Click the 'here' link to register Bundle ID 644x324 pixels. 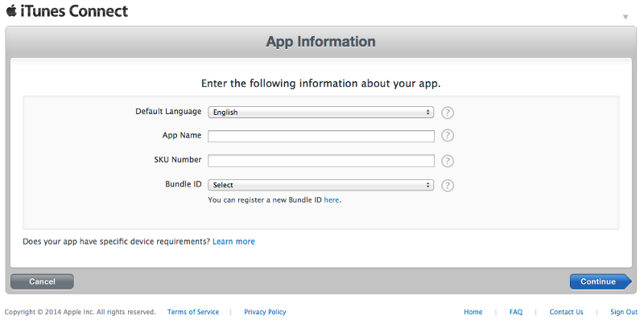(x=332, y=200)
